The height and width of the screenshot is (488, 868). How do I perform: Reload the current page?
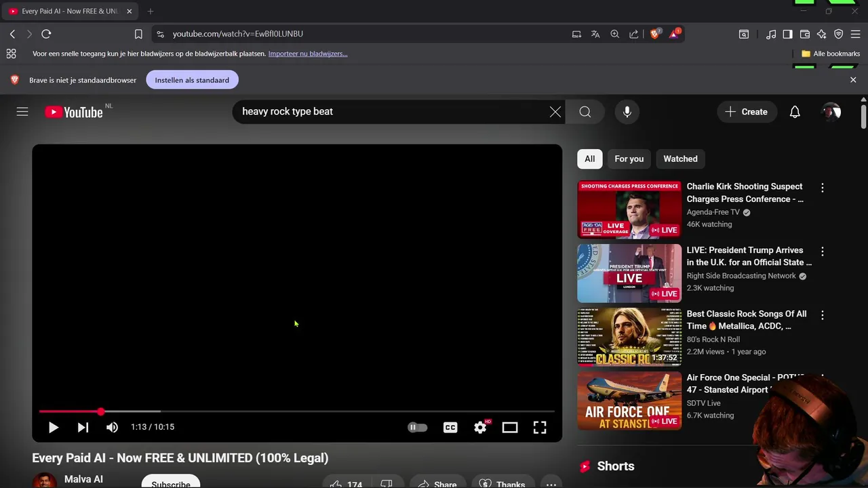click(46, 34)
